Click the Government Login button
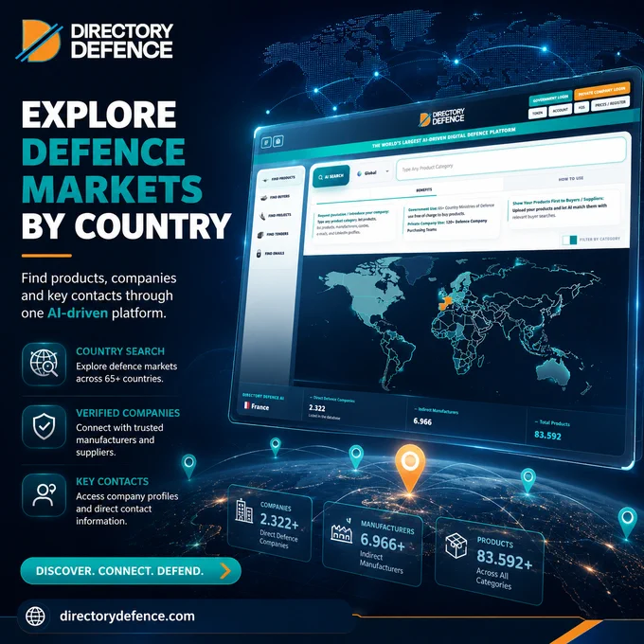Image resolution: width=644 pixels, height=644 pixels. (550, 98)
